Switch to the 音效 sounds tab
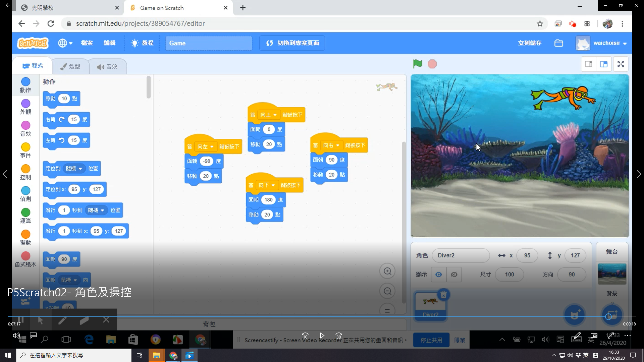The width and height of the screenshot is (644, 362). click(107, 67)
